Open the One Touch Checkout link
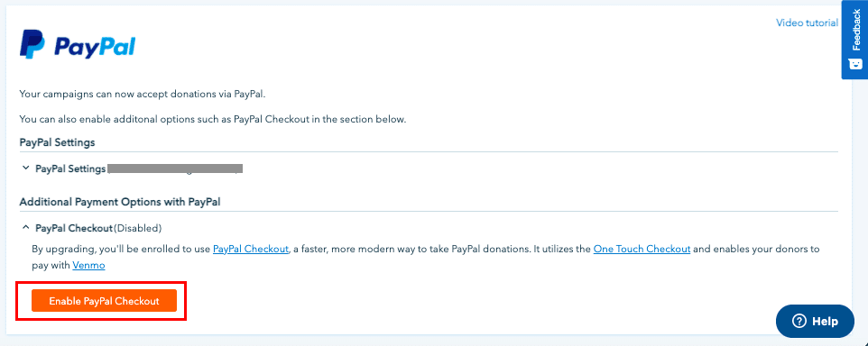Image resolution: width=868 pixels, height=346 pixels. point(642,249)
